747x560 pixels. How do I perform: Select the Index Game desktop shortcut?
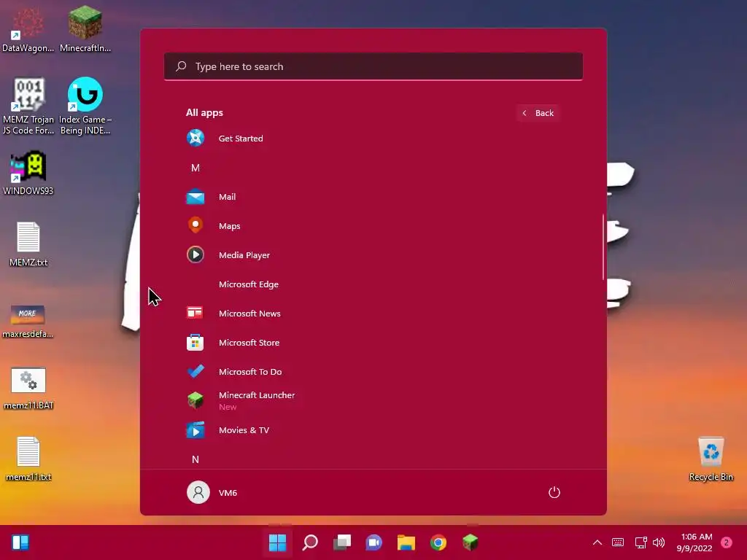coord(85,106)
